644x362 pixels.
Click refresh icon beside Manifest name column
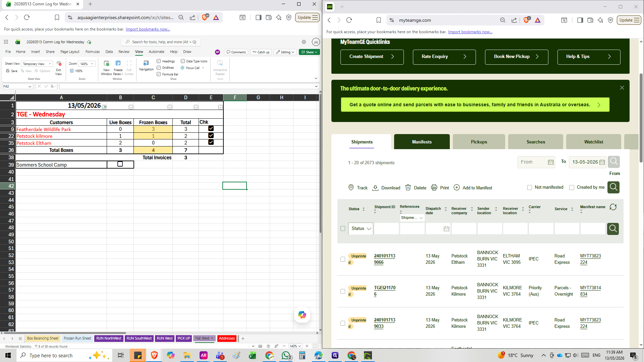(x=613, y=207)
